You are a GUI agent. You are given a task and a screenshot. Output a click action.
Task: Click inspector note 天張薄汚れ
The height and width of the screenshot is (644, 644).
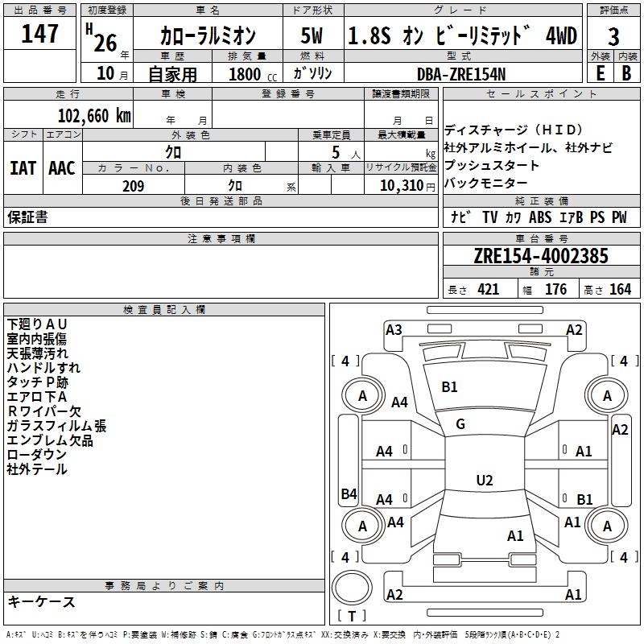pyautogui.click(x=37, y=353)
